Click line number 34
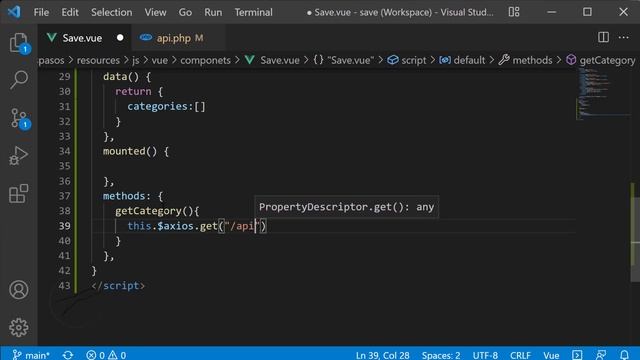The width and height of the screenshot is (640, 360). click(x=64, y=151)
